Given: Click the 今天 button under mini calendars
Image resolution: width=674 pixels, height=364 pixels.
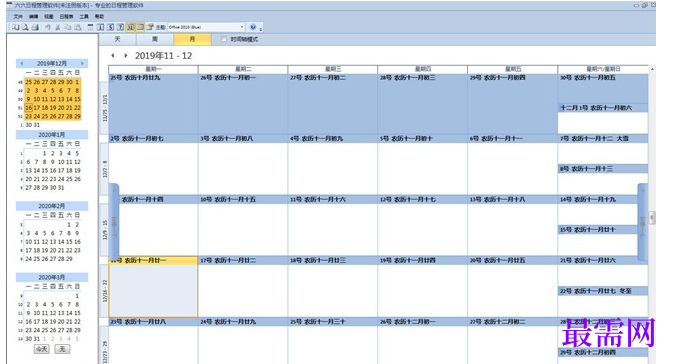Looking at the screenshot, I should coord(42,349).
